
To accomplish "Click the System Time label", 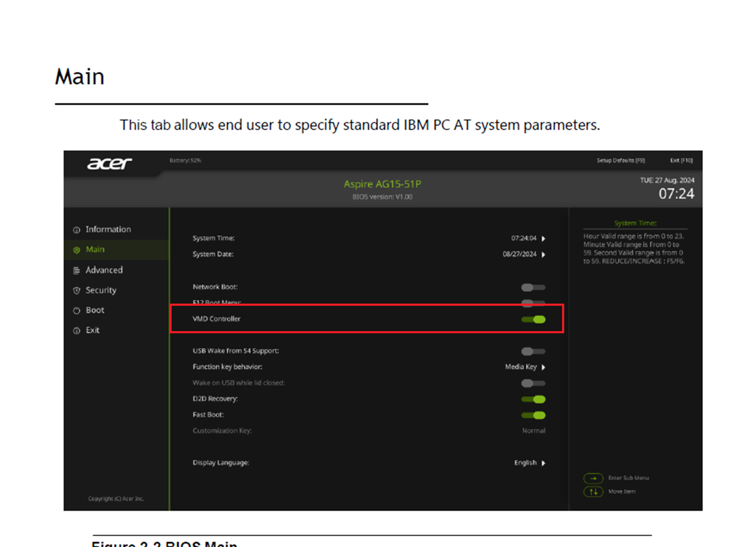I will click(x=213, y=238).
